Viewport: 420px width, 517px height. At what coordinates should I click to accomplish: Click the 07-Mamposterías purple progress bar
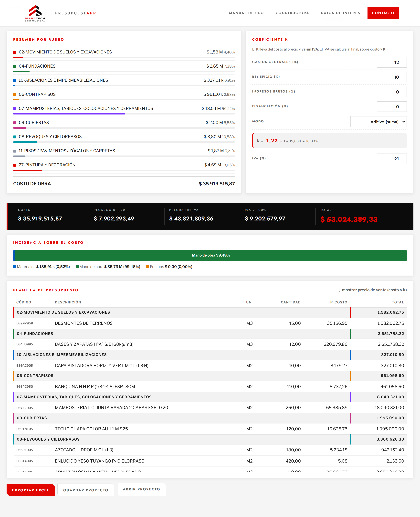(69, 114)
